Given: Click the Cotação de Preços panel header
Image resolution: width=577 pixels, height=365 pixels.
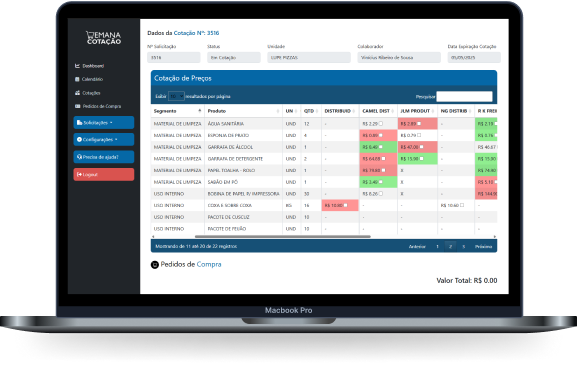Looking at the screenshot, I should [x=324, y=78].
